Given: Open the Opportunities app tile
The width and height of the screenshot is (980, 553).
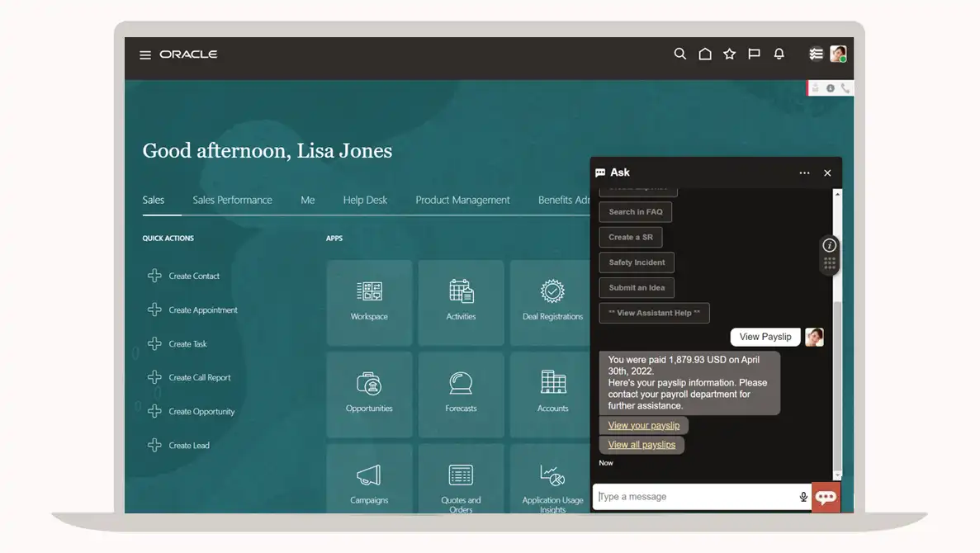Looking at the screenshot, I should [x=369, y=394].
